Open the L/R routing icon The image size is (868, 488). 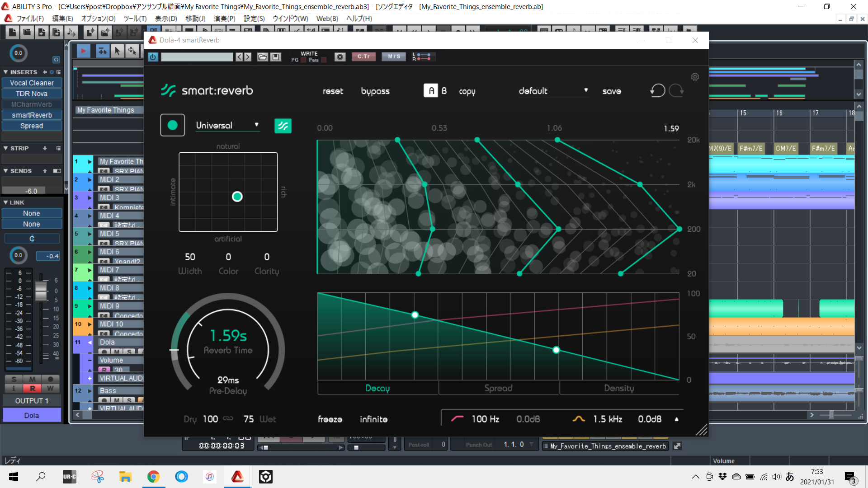(424, 57)
